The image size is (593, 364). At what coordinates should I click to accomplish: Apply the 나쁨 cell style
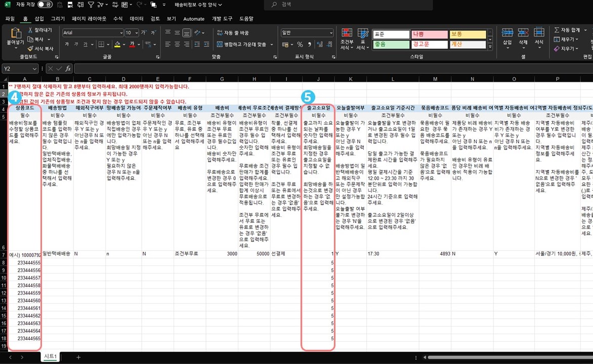(x=429, y=34)
